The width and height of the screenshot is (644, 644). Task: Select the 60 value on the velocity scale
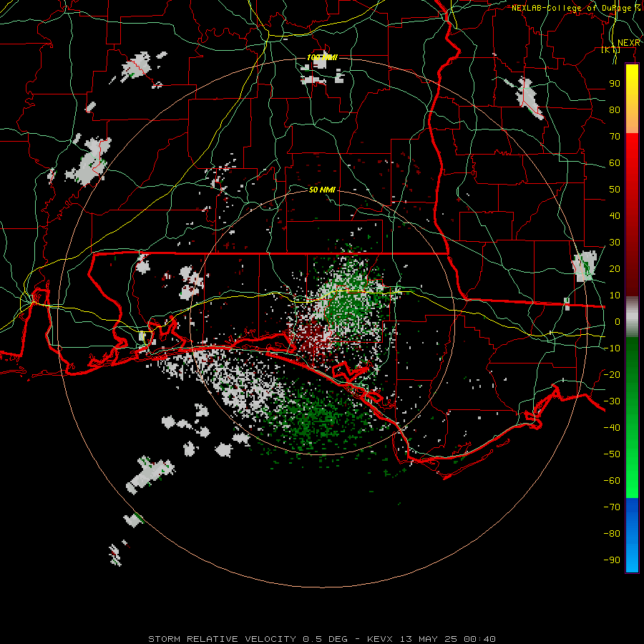pos(615,162)
